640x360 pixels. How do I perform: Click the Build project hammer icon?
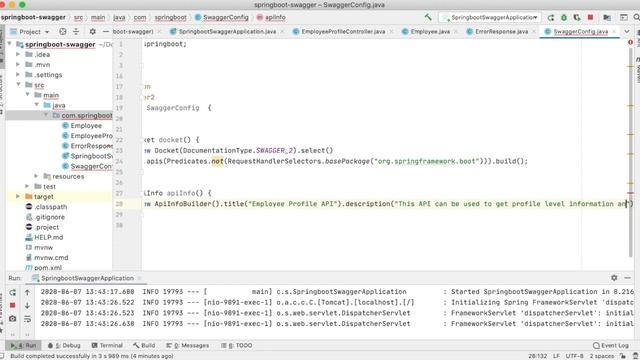(428, 17)
